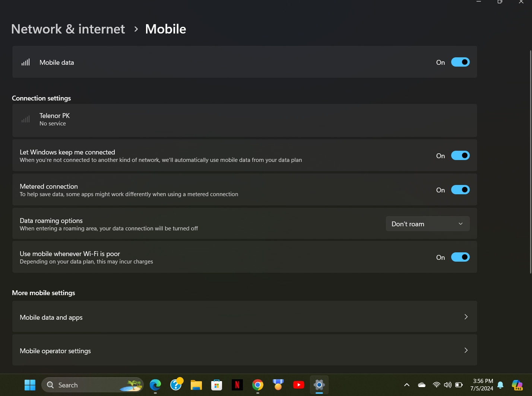Open File Explorer from taskbar
The width and height of the screenshot is (532, 396).
coord(196,385)
